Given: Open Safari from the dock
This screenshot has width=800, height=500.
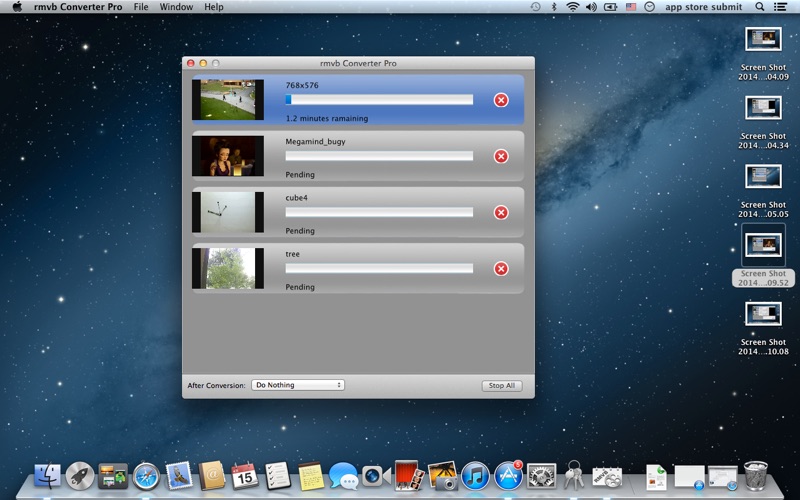Looking at the screenshot, I should [x=146, y=476].
